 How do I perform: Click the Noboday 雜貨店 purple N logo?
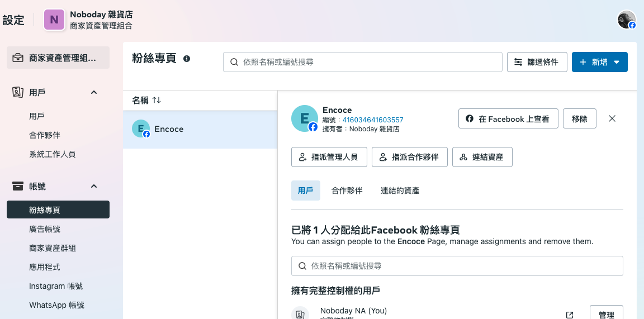pyautogui.click(x=54, y=20)
